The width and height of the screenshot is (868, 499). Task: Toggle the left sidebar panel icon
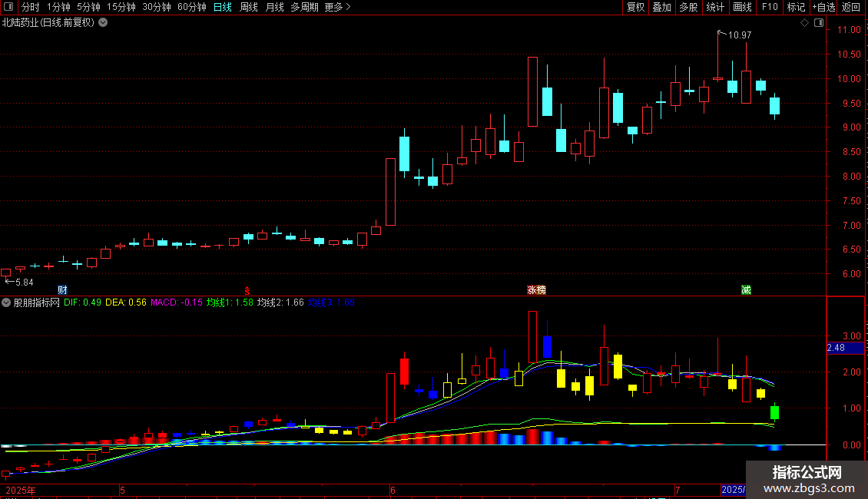tap(8, 7)
